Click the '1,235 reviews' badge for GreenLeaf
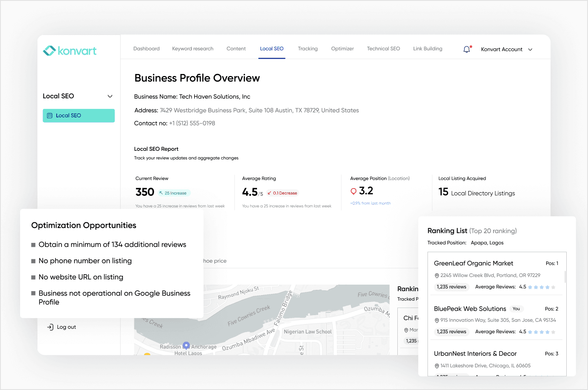This screenshot has height=390, width=588. click(451, 287)
